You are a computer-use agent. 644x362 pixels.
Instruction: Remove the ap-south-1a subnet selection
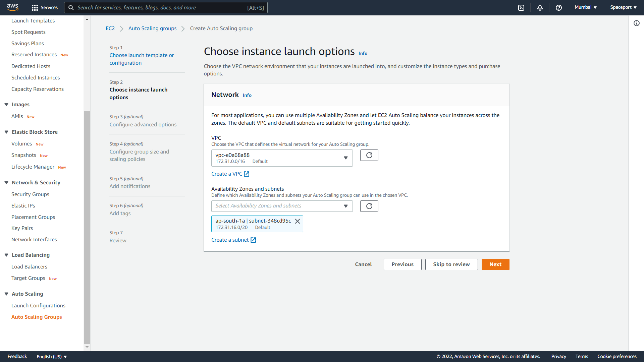click(x=298, y=221)
